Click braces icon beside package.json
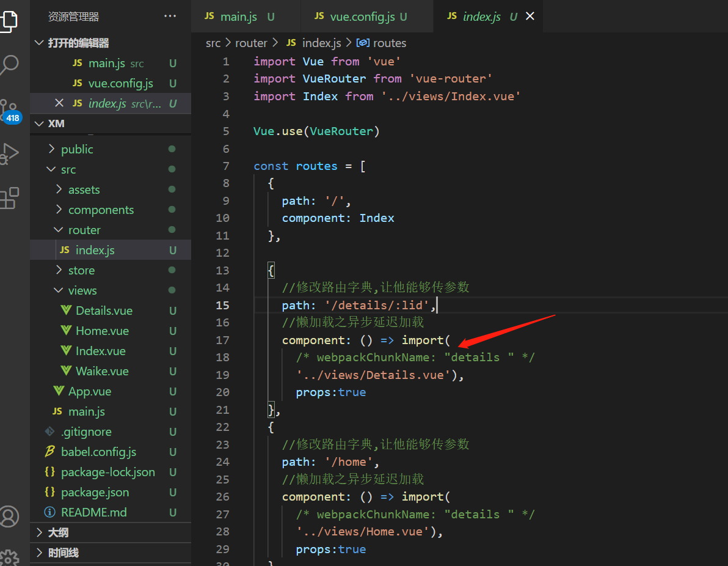Viewport: 728px width, 566px height. [x=50, y=491]
